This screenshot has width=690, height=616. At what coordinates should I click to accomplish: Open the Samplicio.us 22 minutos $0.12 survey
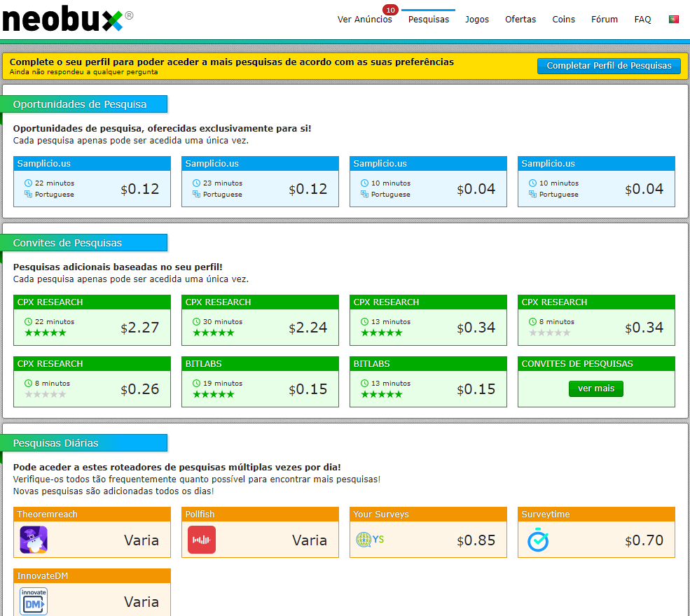[x=92, y=181]
